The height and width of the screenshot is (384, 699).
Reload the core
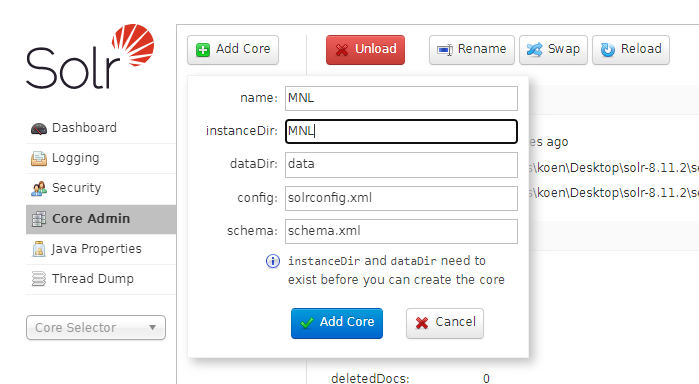coord(631,50)
